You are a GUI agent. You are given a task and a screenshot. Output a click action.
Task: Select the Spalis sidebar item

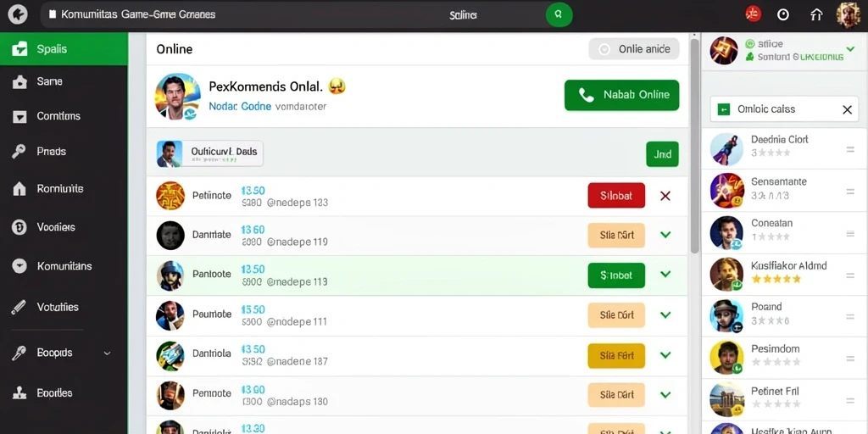(x=64, y=48)
